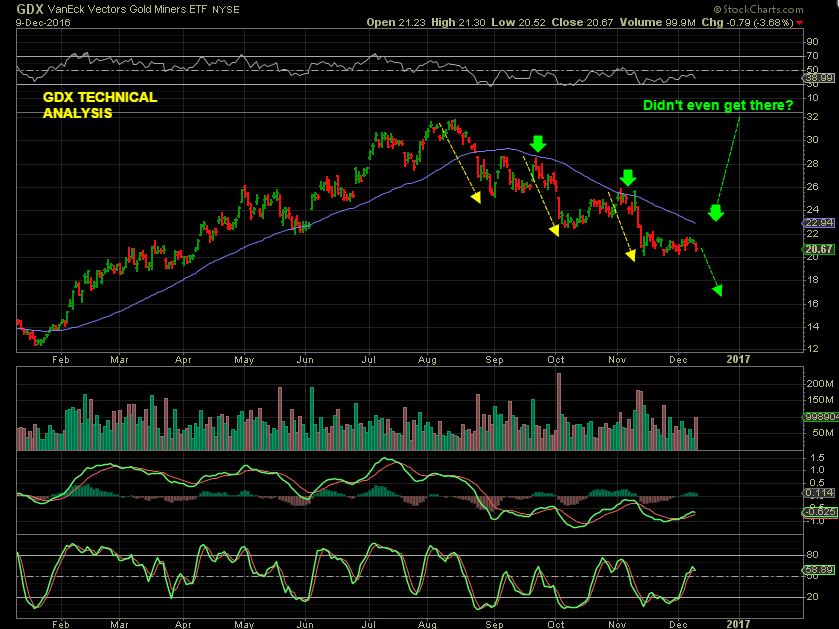Click the Jul label at the bottom stochastic axis

pos(368,624)
